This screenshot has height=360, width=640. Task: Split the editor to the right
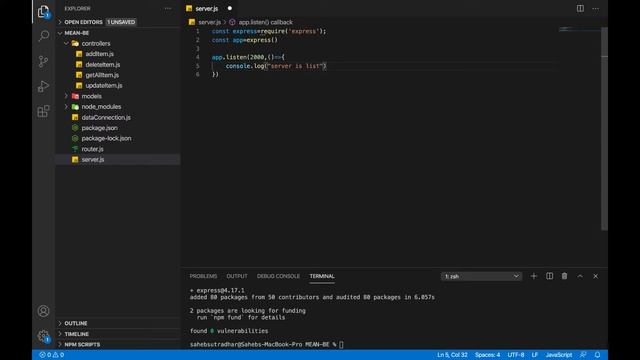[580, 8]
